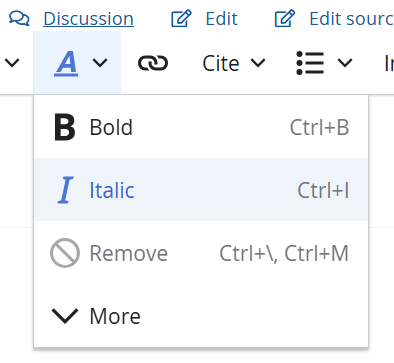Screen dimensions: 394x363
Task: Click the Ctrl+\, Ctrl+M shortcut text
Action: click(284, 253)
